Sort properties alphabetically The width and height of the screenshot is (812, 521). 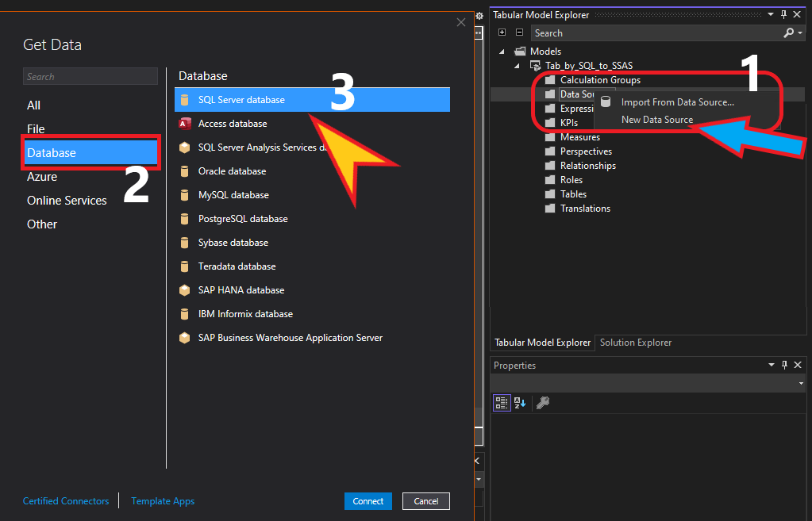coord(520,403)
